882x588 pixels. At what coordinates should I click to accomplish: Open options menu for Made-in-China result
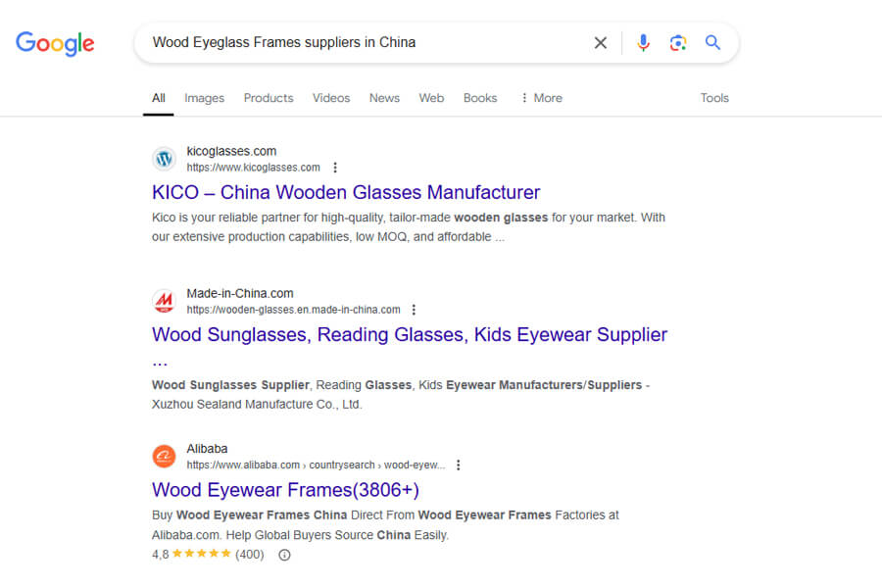(x=414, y=310)
